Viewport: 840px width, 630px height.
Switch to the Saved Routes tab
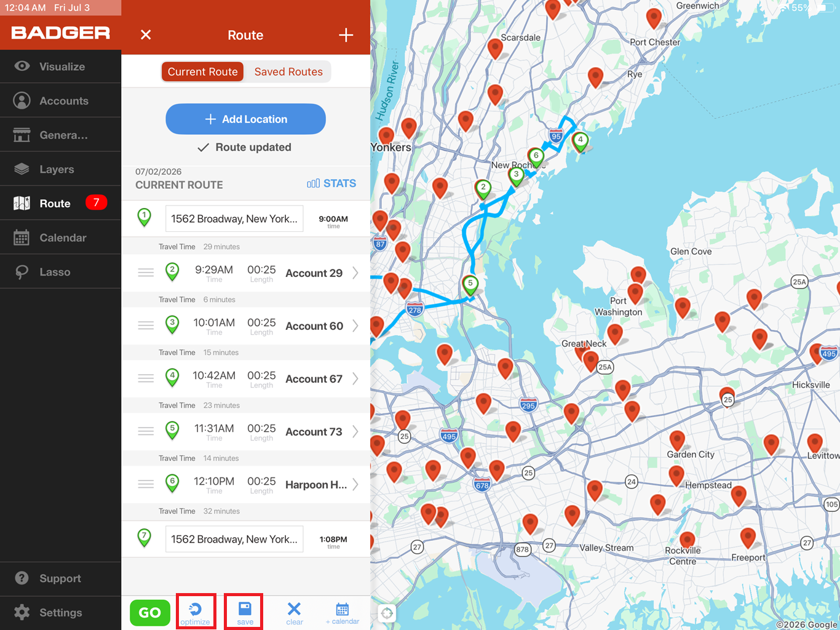click(288, 72)
